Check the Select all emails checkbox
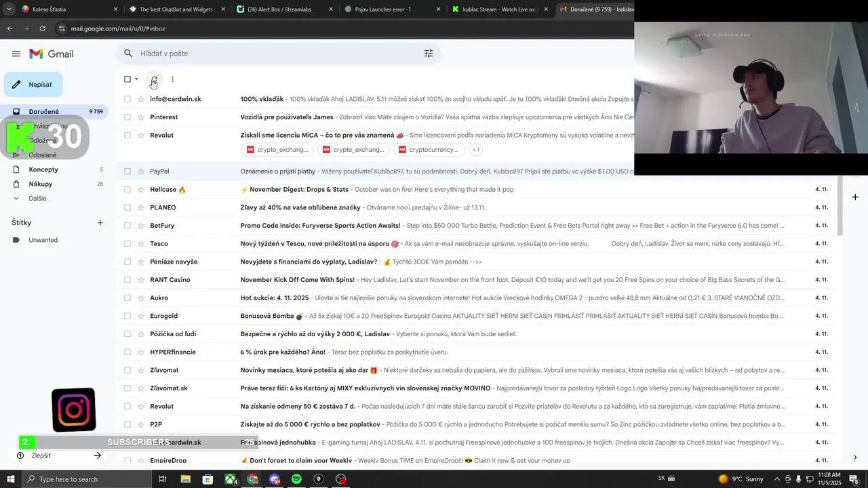 coord(127,79)
